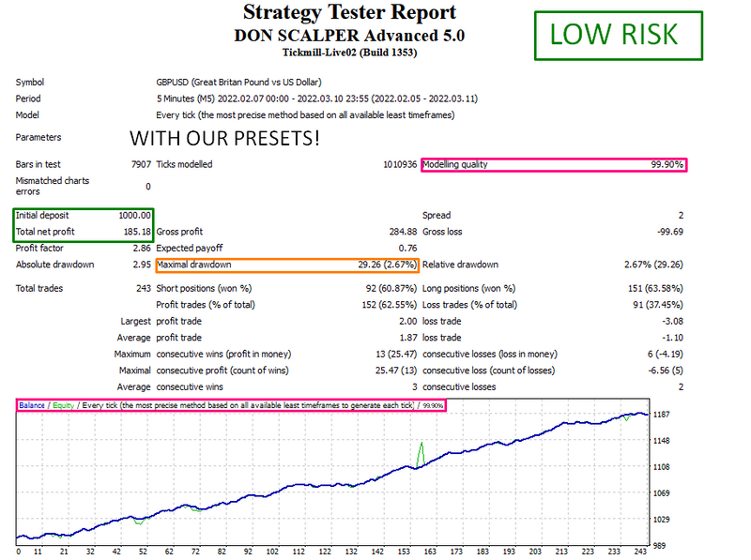Select the DON SCALPER Advanced 5.0 heading
Image resolution: width=751 pixels, height=560 pixels.
tap(349, 36)
